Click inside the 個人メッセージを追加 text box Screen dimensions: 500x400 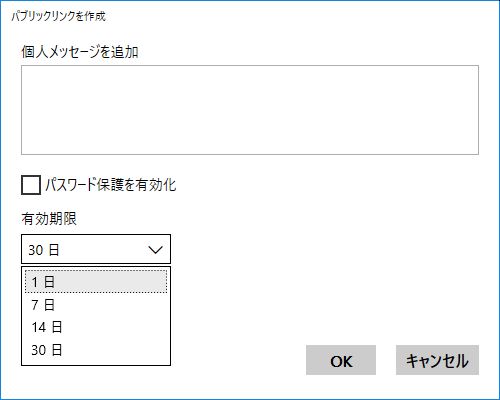[x=250, y=110]
